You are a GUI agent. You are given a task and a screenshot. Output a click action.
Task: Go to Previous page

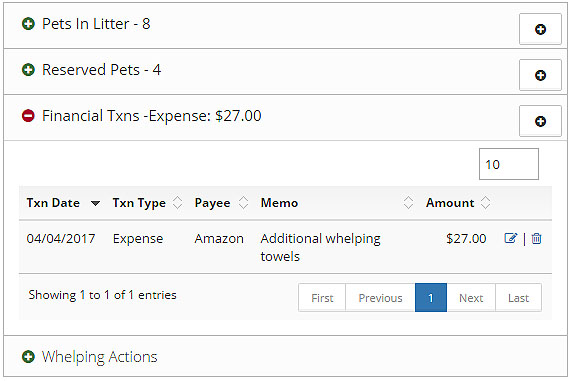pyautogui.click(x=380, y=298)
